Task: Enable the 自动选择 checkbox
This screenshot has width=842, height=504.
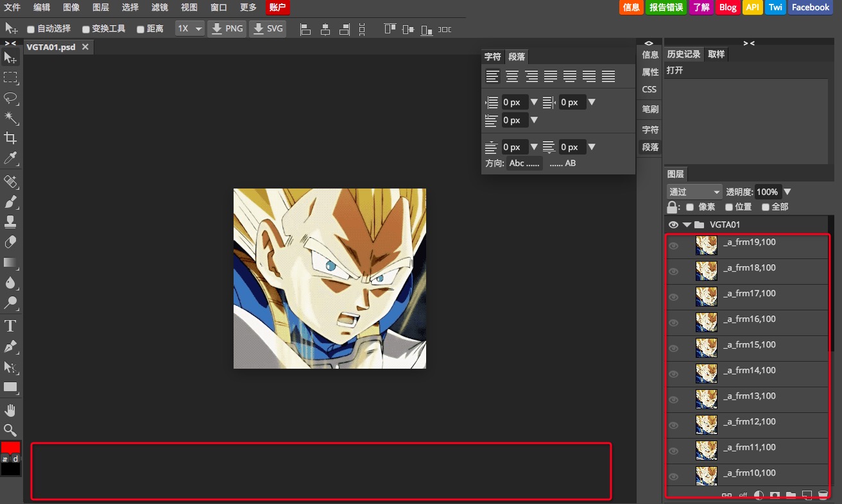Action: tap(31, 29)
